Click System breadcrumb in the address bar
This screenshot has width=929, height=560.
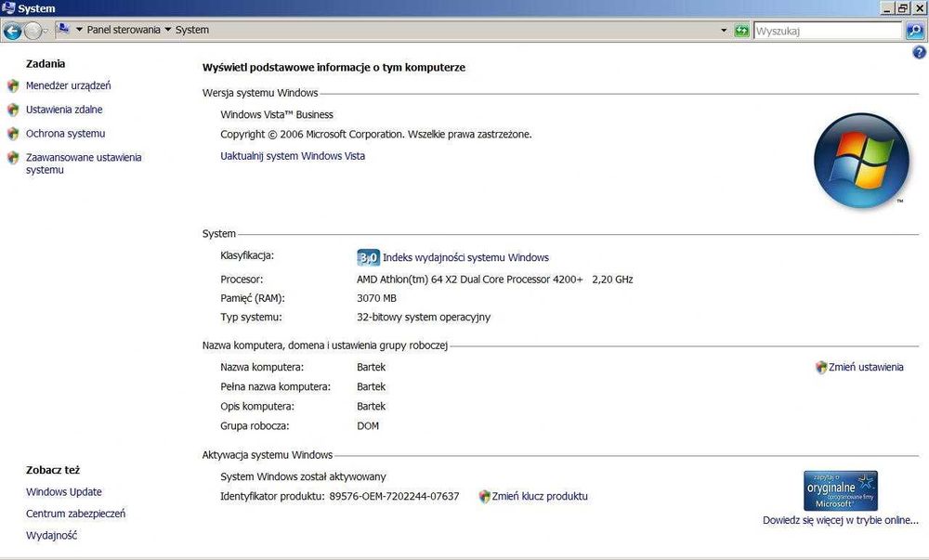tap(192, 30)
